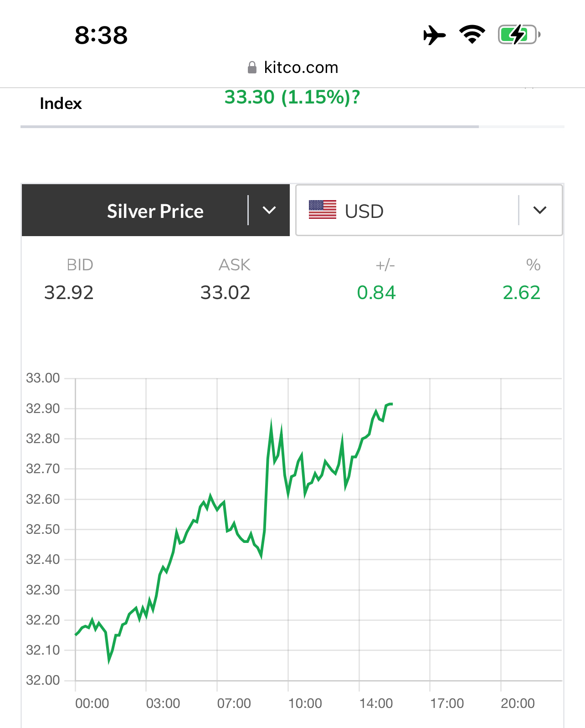Tap the 0.84 change value
585x728 pixels.
(x=376, y=293)
